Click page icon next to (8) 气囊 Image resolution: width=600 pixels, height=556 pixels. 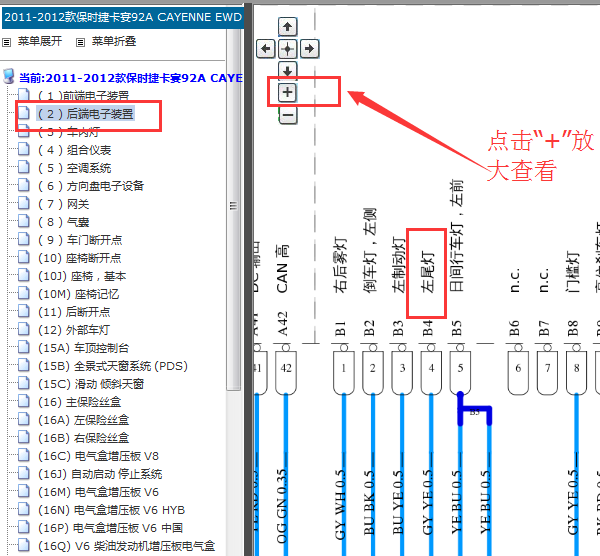[24, 220]
